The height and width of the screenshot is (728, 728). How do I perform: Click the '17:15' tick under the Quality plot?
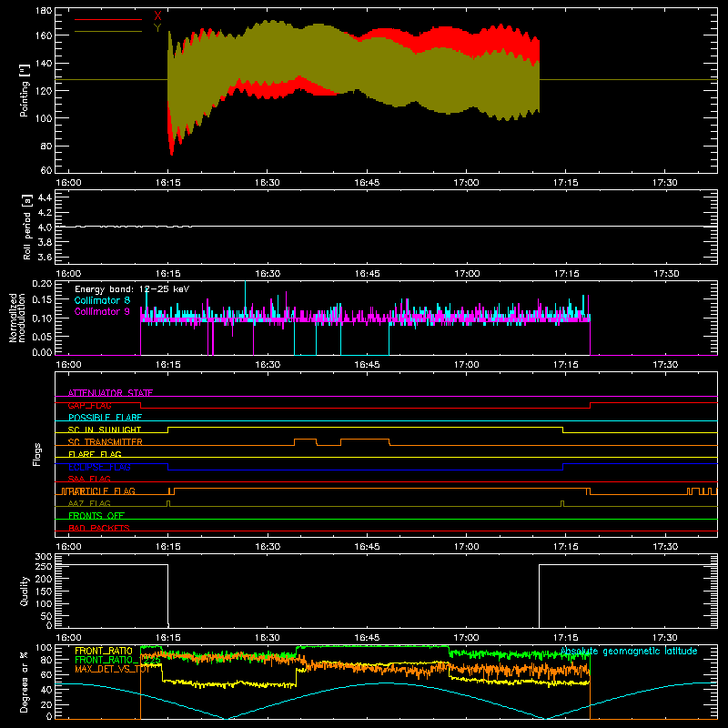(x=565, y=638)
